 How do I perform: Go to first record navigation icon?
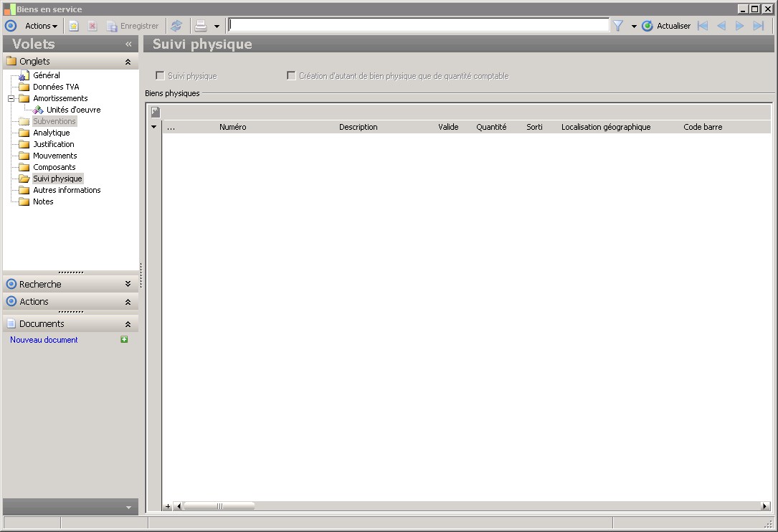[x=703, y=26]
